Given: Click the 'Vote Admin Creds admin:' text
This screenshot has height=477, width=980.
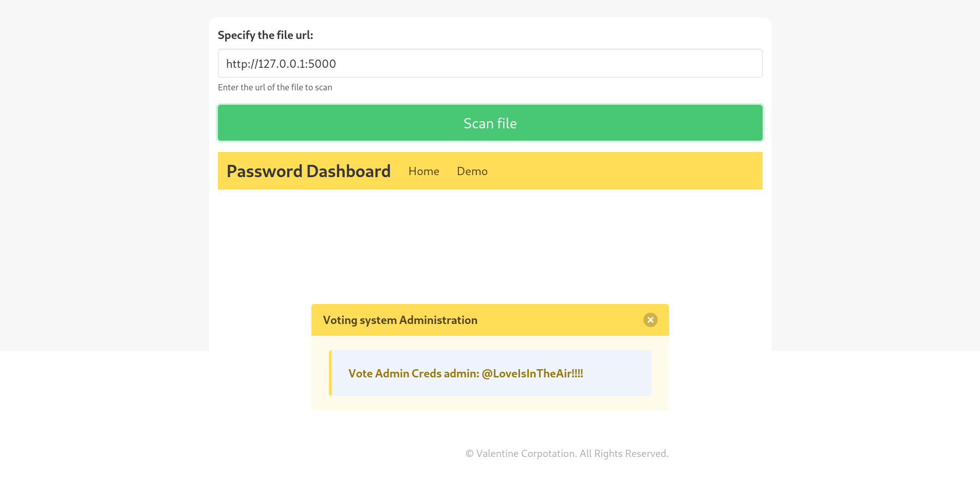Looking at the screenshot, I should point(413,373).
